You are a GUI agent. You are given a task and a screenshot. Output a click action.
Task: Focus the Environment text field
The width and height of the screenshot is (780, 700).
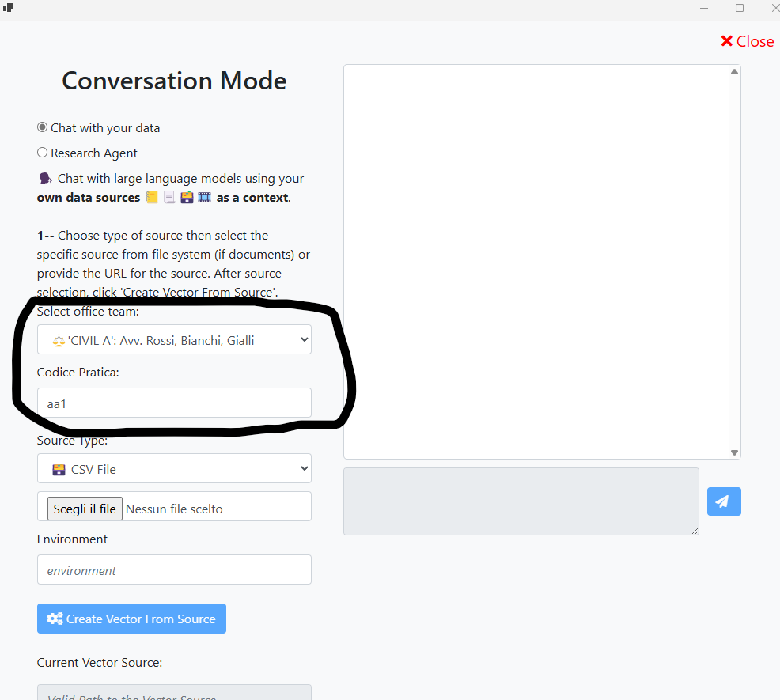click(x=174, y=569)
